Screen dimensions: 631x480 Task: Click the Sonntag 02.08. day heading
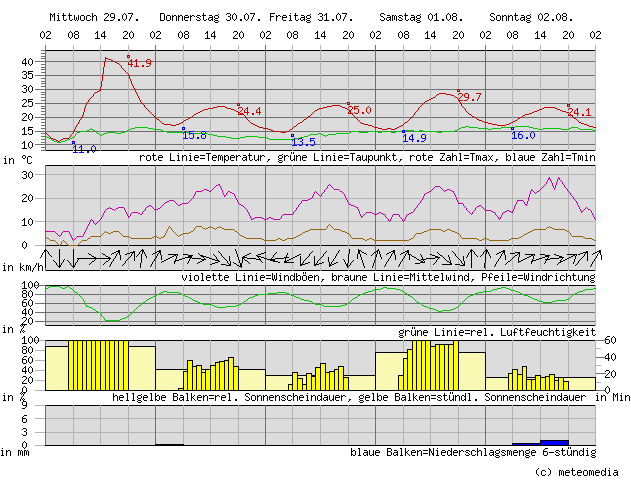(530, 18)
